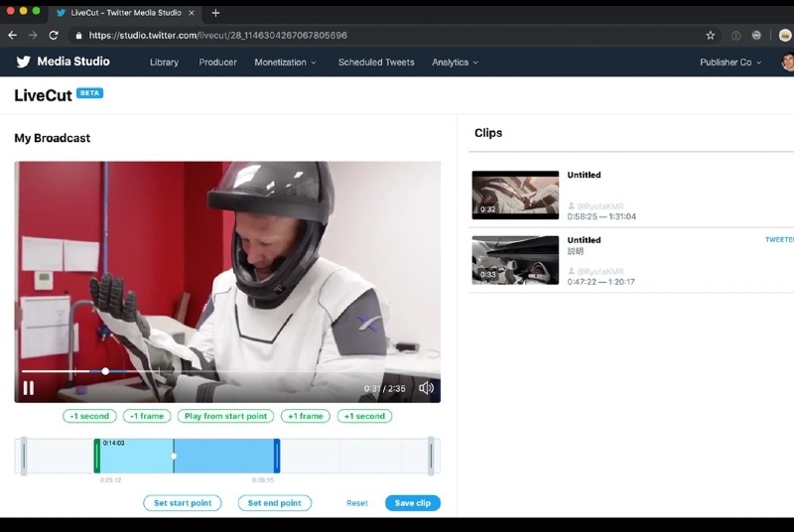Click the Clips panel heading

488,133
